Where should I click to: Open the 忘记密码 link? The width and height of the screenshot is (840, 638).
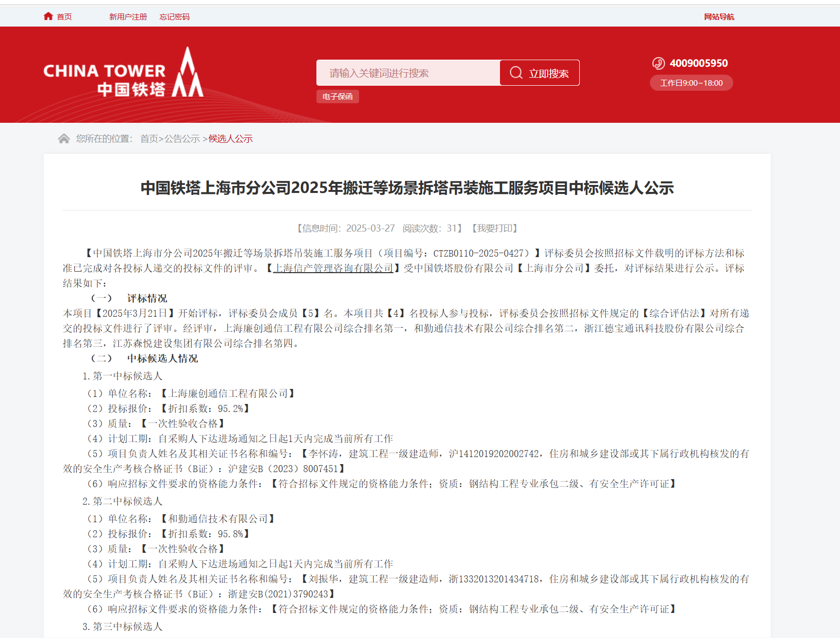coord(175,17)
